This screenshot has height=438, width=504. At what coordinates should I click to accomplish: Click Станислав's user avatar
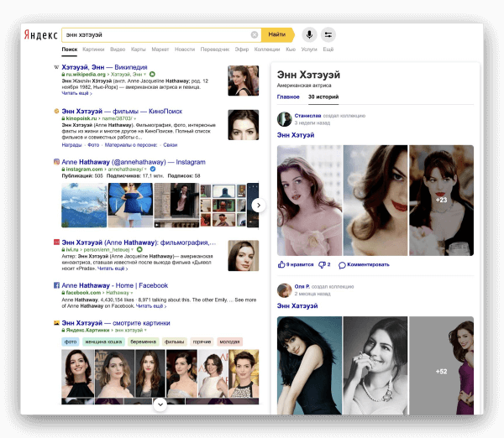(x=284, y=119)
